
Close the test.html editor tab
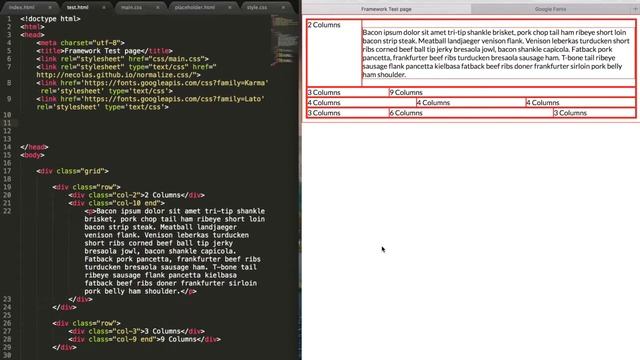[x=104, y=7]
